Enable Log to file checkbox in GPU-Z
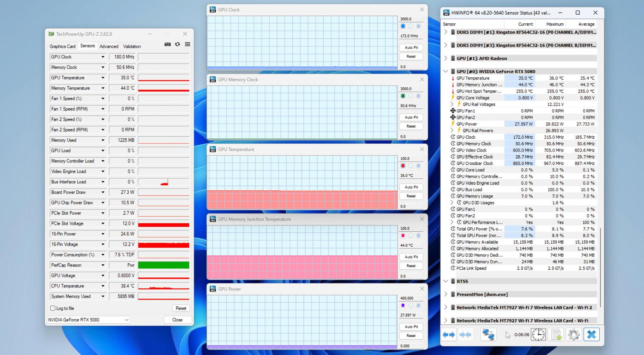 [53, 308]
